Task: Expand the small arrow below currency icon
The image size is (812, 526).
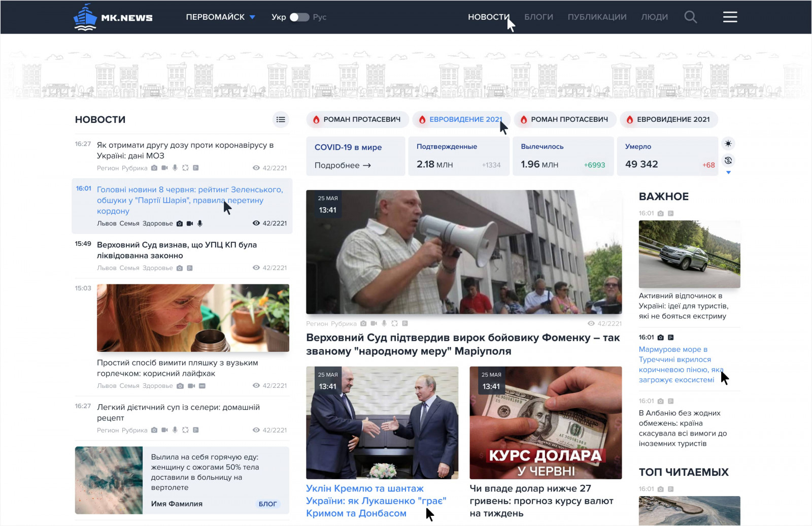Action: tap(728, 173)
